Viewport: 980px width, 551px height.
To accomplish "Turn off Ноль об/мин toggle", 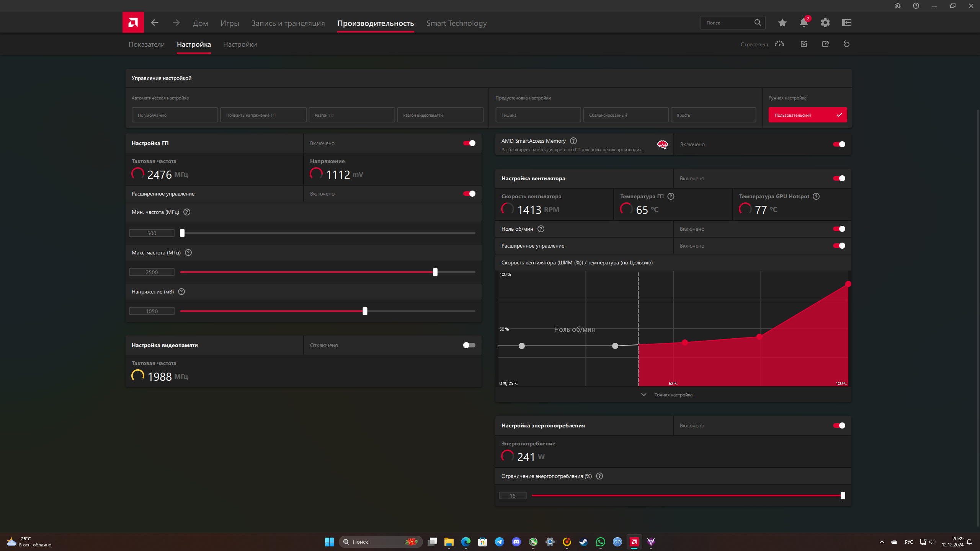I will tap(839, 229).
